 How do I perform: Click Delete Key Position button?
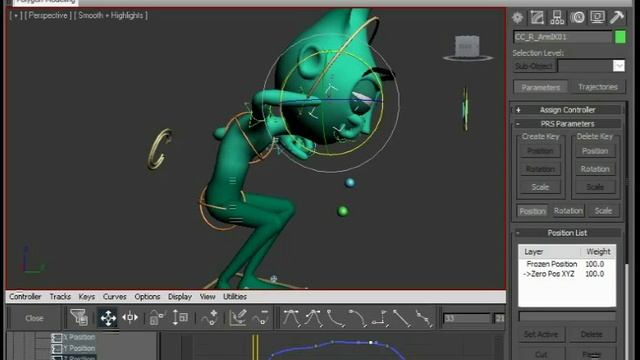[x=595, y=151]
